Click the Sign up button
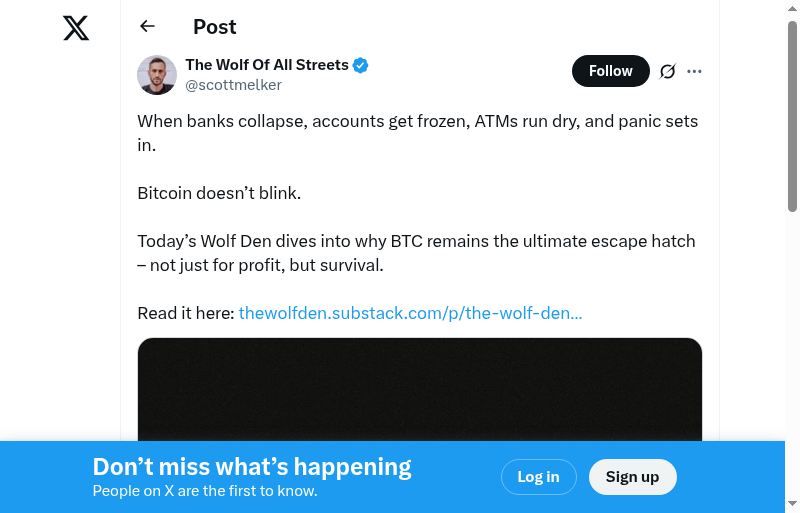The width and height of the screenshot is (800, 513). (632, 477)
